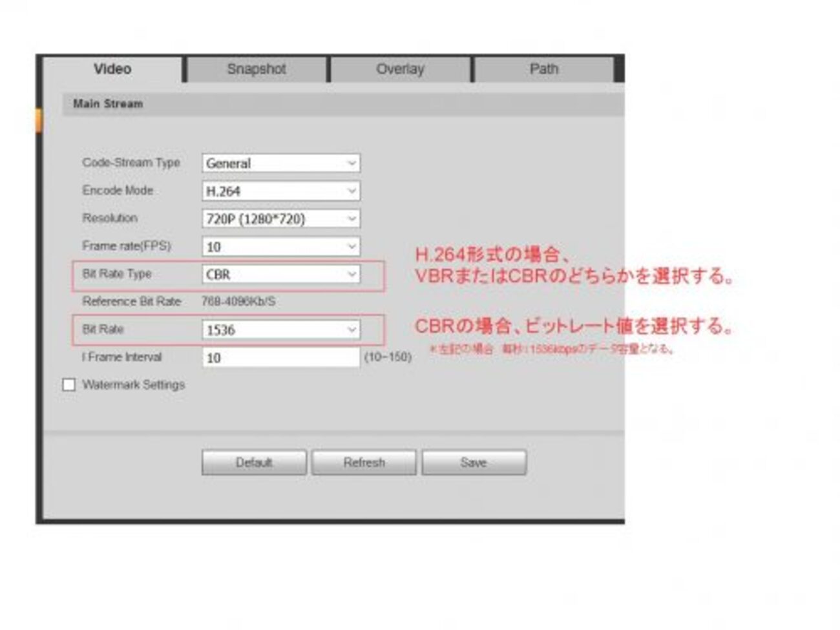
Task: Expand the Frame rate(FPS) dropdown
Action: click(x=281, y=247)
